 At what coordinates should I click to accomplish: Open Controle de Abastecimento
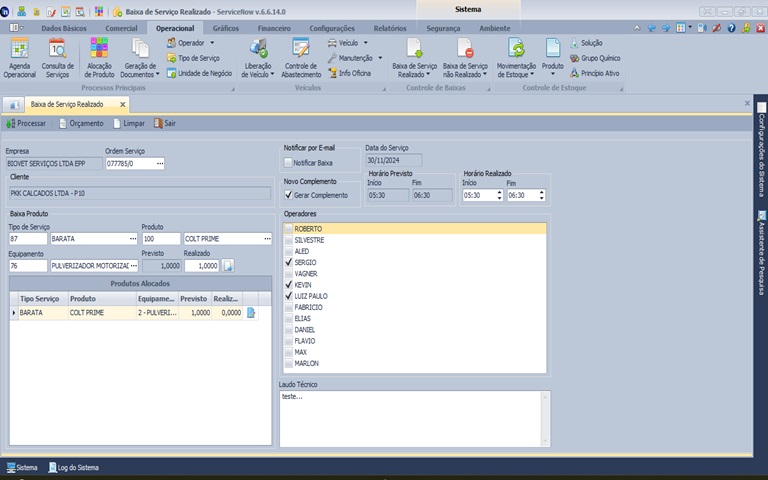click(x=301, y=57)
